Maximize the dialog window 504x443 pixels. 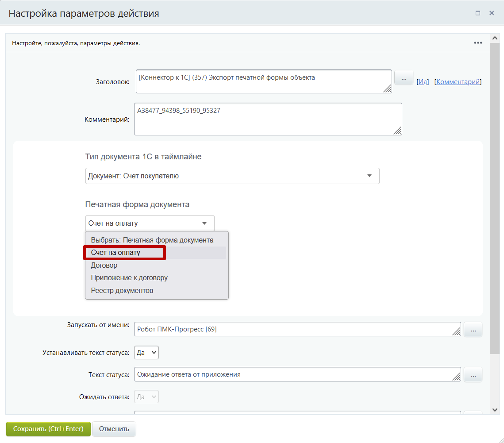[478, 13]
